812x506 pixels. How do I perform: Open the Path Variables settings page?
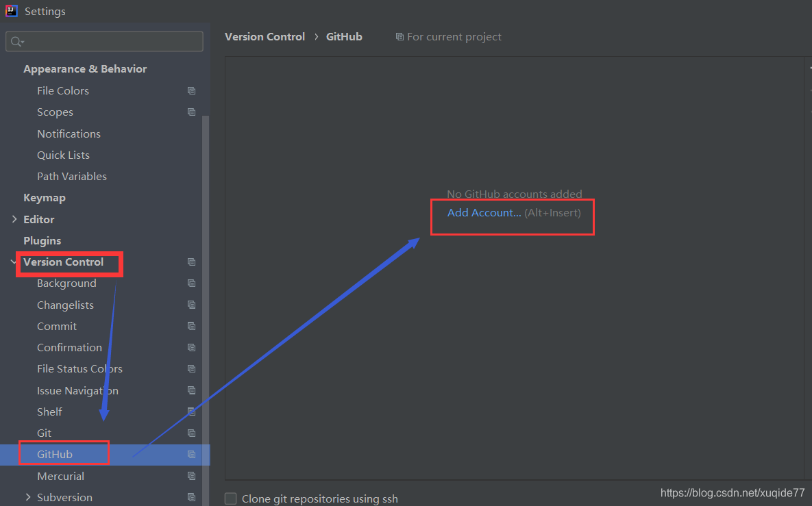point(71,176)
